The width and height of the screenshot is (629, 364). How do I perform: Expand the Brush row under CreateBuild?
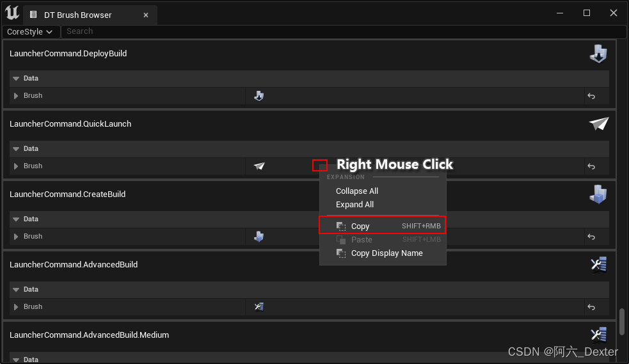coord(16,237)
